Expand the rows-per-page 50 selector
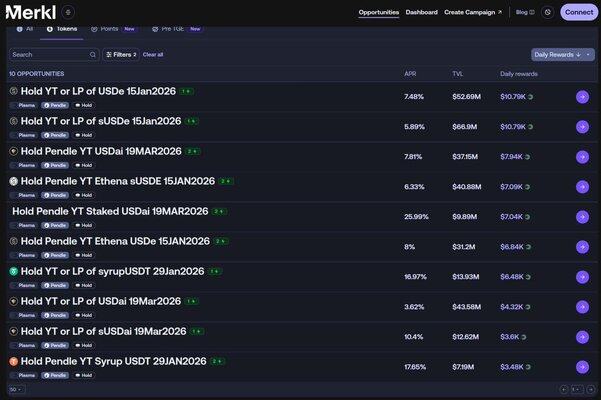 coord(17,389)
